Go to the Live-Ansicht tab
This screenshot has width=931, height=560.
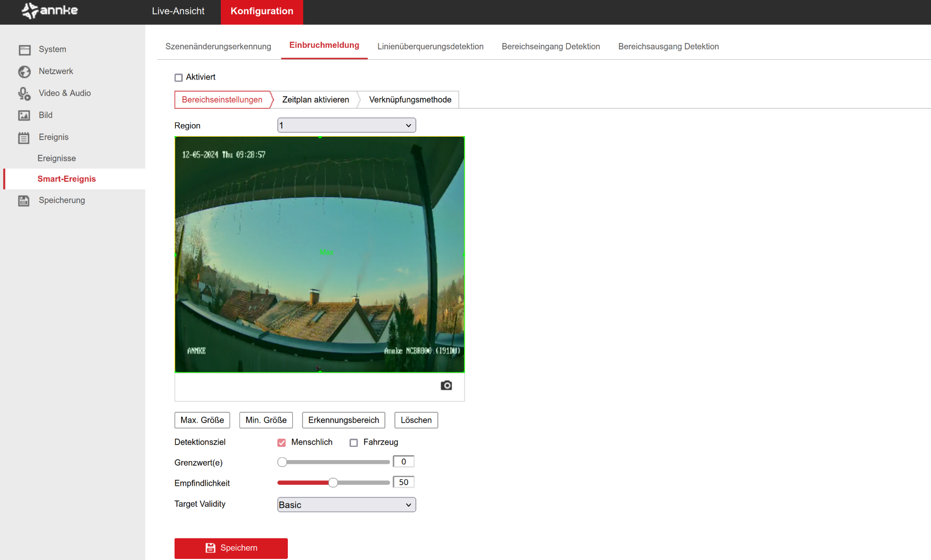[x=178, y=12]
